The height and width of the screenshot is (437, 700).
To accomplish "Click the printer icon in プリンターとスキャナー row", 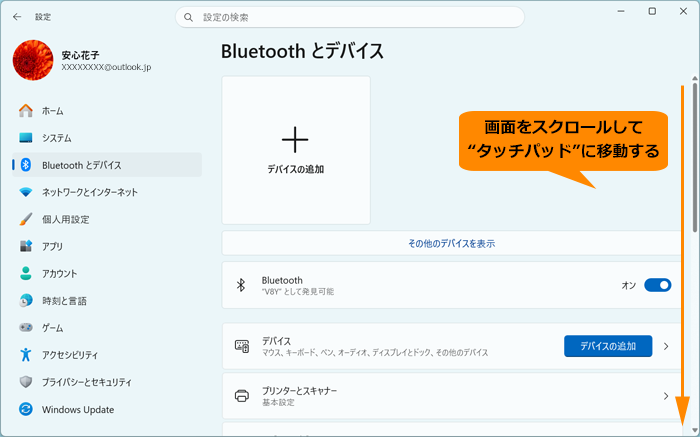I will [242, 396].
